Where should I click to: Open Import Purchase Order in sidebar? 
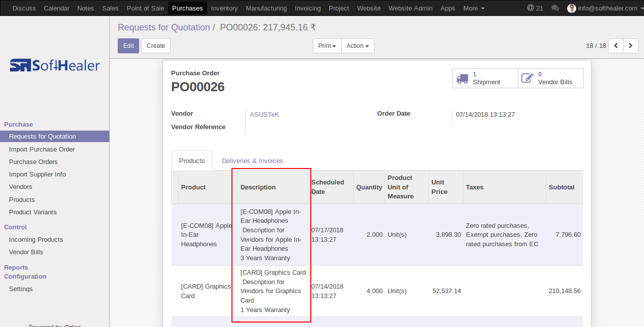click(x=42, y=149)
